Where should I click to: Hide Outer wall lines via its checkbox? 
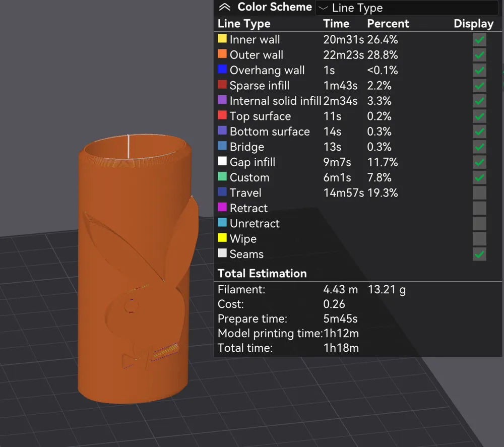(479, 55)
